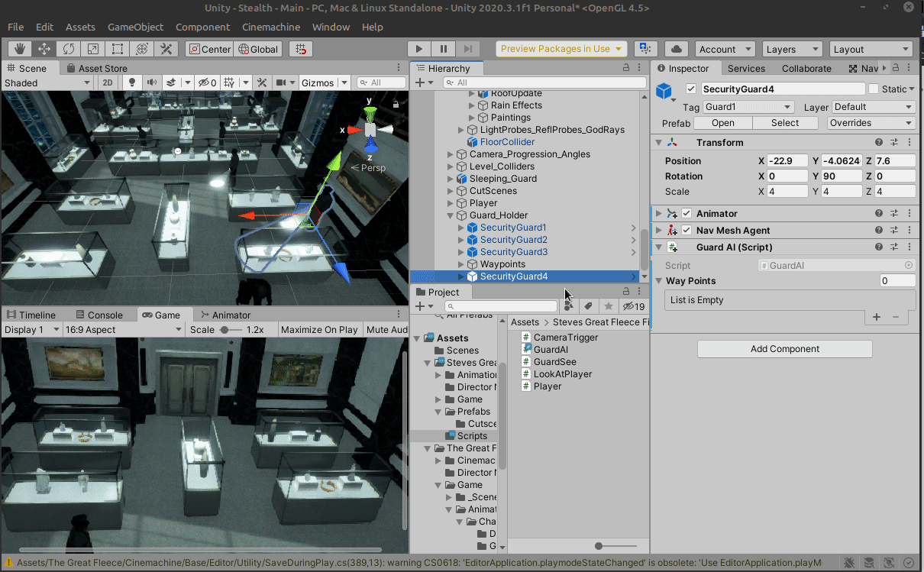Click the Pause button
This screenshot has height=572, width=924.
[x=444, y=49]
